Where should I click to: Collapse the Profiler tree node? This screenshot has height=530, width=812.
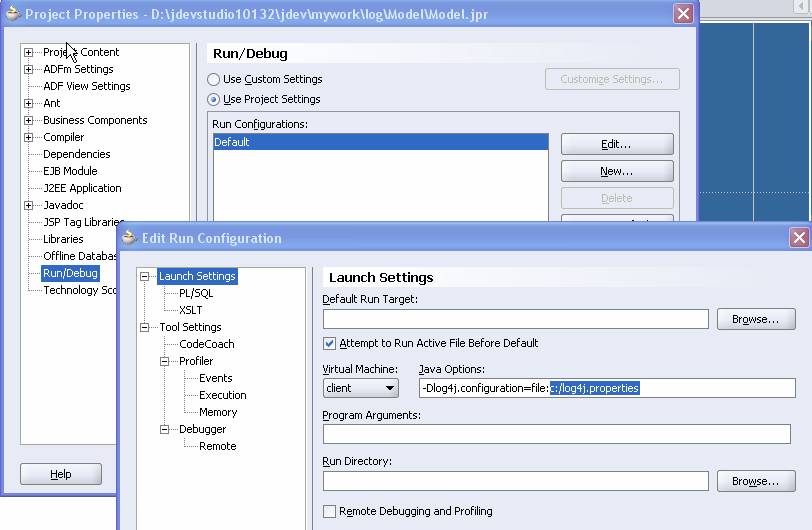pyautogui.click(x=165, y=361)
